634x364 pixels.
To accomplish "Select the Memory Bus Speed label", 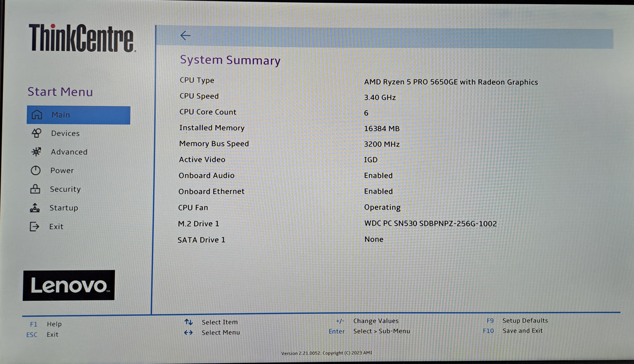I will tap(214, 144).
